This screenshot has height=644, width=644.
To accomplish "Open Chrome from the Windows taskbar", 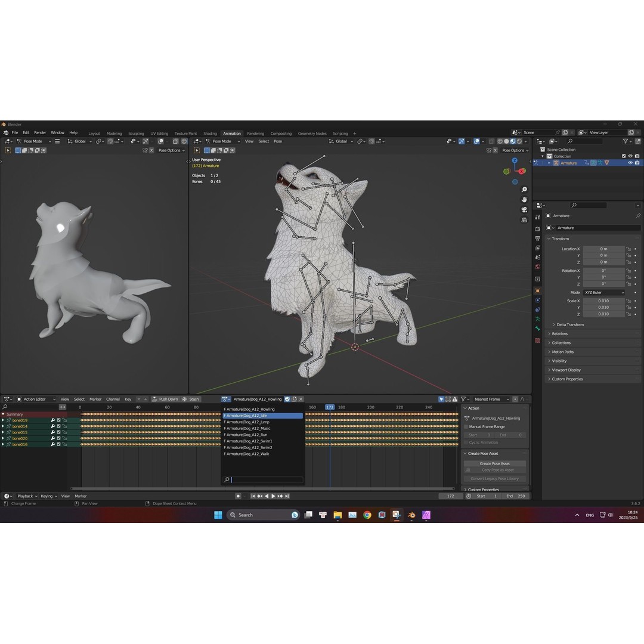I will click(367, 515).
